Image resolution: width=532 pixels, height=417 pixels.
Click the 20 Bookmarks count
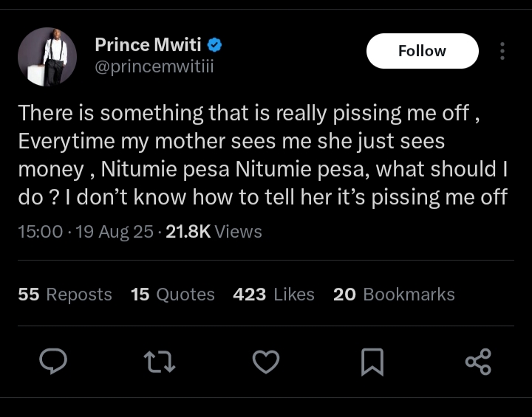pos(394,294)
